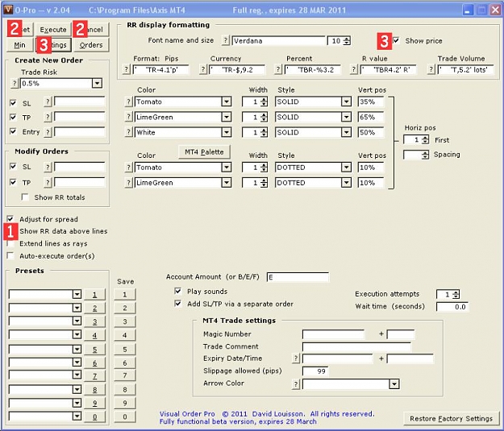Click help icon for Create New Order TP
504x431 pixels.
click(48, 118)
